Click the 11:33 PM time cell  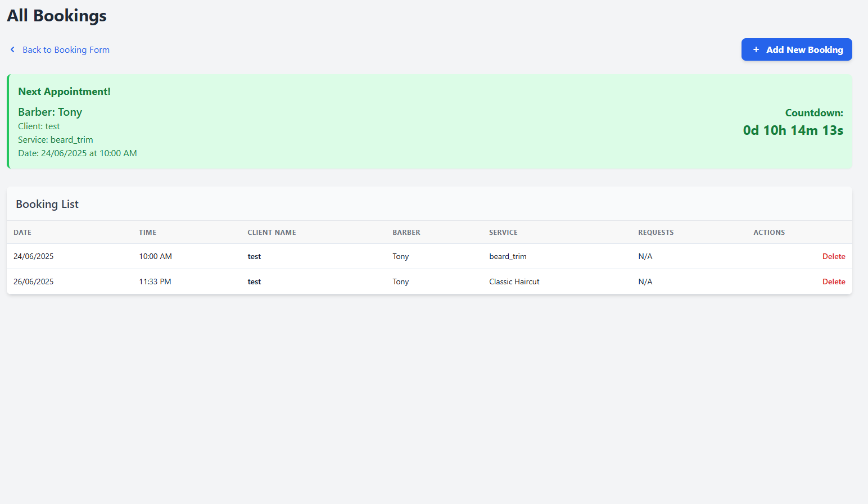(155, 281)
